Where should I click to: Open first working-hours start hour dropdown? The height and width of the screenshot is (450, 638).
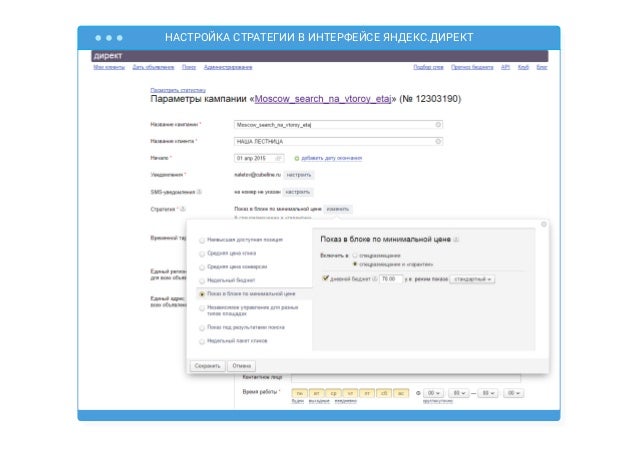click(x=433, y=393)
